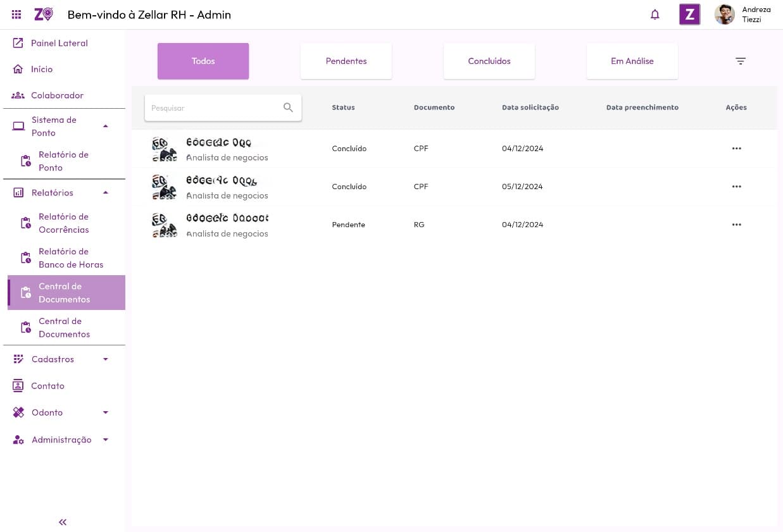This screenshot has width=783, height=532.
Task: Click the search magnifier icon
Action: tap(288, 108)
